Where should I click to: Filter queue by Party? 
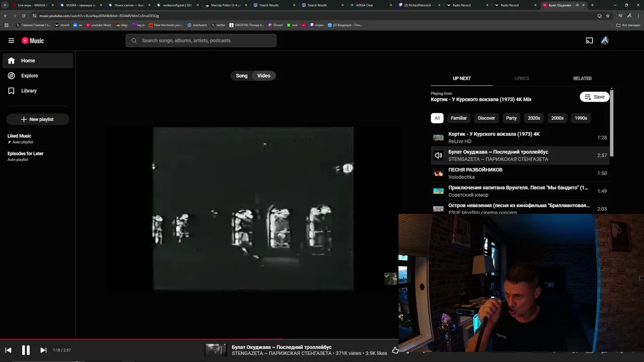coord(511,118)
